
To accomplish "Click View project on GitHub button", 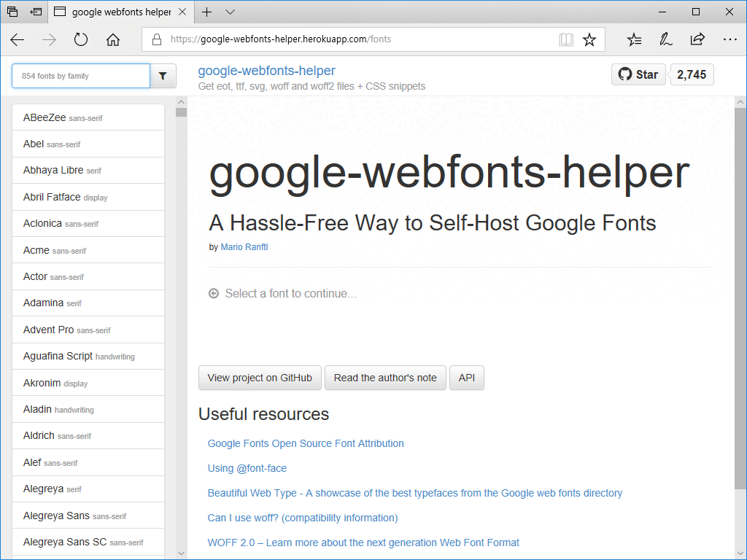I will pos(260,378).
